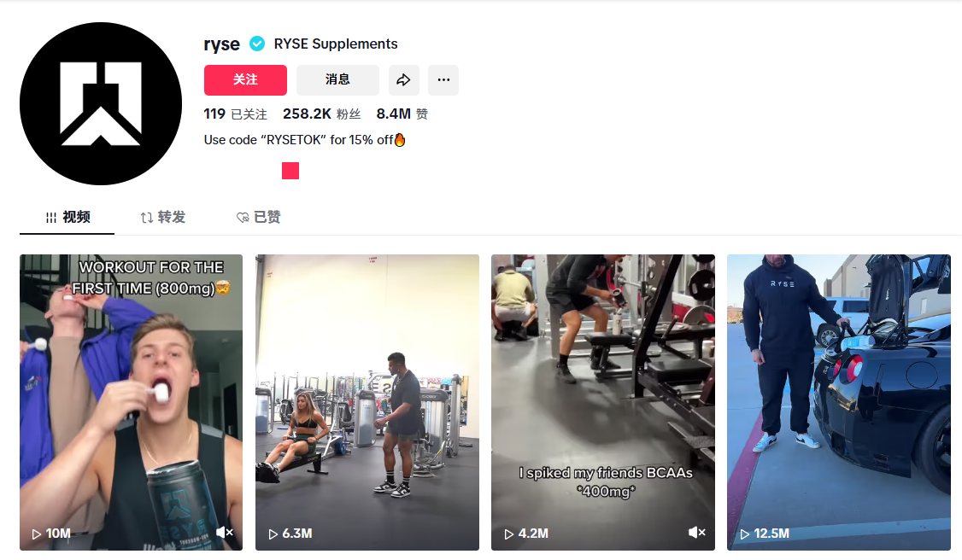Switch to the 转发 reposts tab
This screenshot has height=560, width=962.
click(x=162, y=218)
